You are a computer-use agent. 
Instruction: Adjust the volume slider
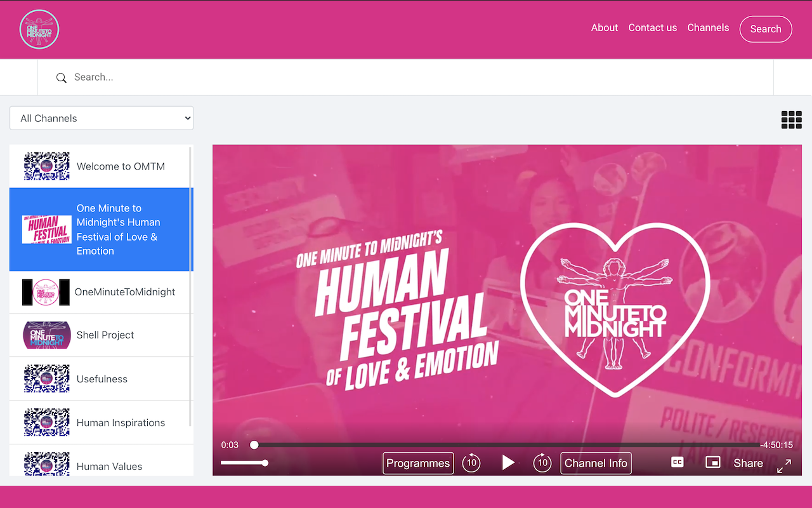click(x=244, y=463)
